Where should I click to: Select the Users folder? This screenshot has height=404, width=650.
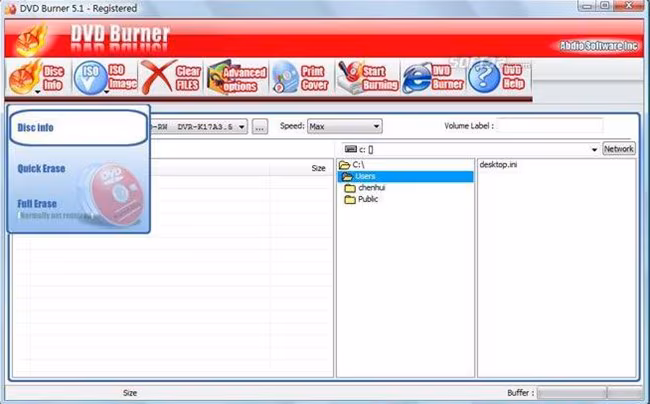tap(405, 177)
